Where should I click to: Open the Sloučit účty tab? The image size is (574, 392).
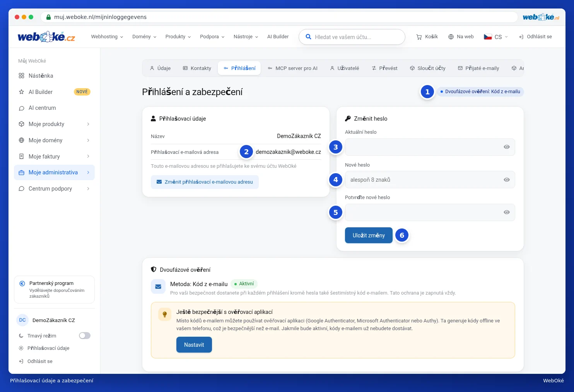pyautogui.click(x=428, y=68)
